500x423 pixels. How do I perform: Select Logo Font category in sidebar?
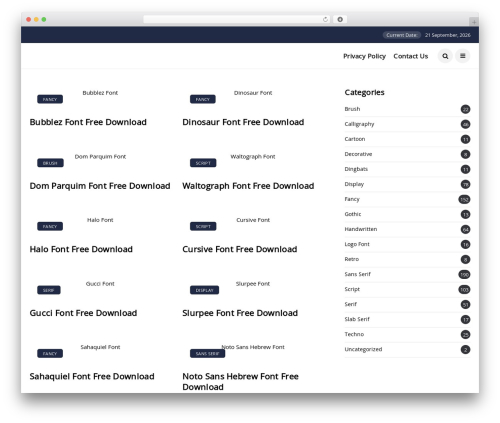pyautogui.click(x=357, y=244)
